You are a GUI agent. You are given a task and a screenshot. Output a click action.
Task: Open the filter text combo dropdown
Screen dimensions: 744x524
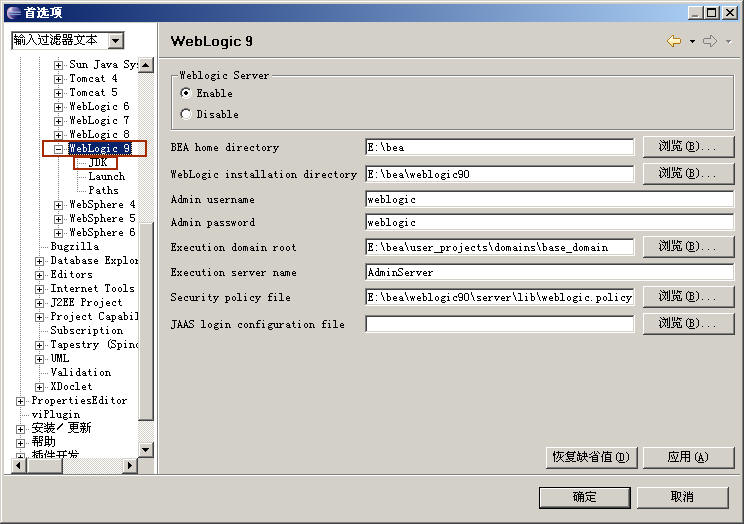click(x=115, y=41)
